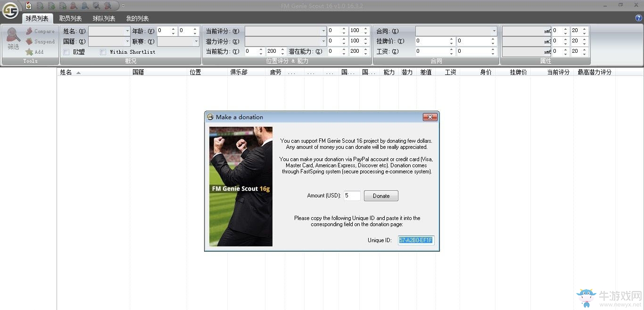The width and height of the screenshot is (644, 310).
Task: Switch to the 职员列表 tab
Action: point(71,18)
